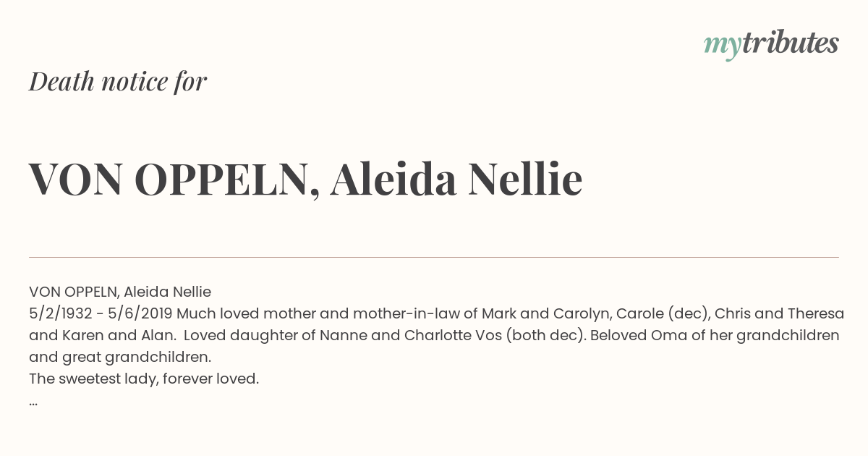
Task: Click the 'tributes' part of the logo
Action: point(790,43)
